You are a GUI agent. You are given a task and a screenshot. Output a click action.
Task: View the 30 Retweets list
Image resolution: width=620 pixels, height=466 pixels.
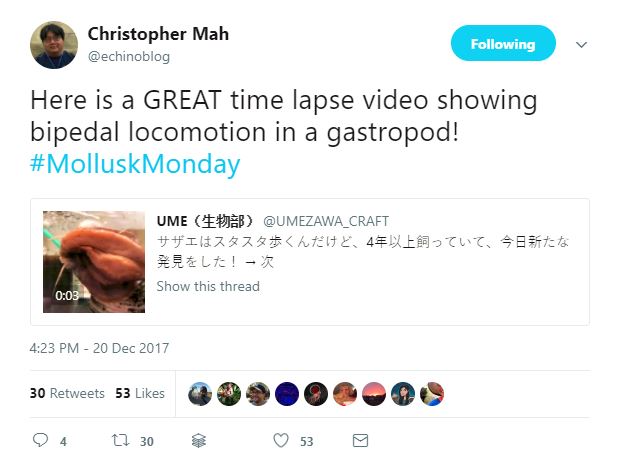tap(67, 393)
